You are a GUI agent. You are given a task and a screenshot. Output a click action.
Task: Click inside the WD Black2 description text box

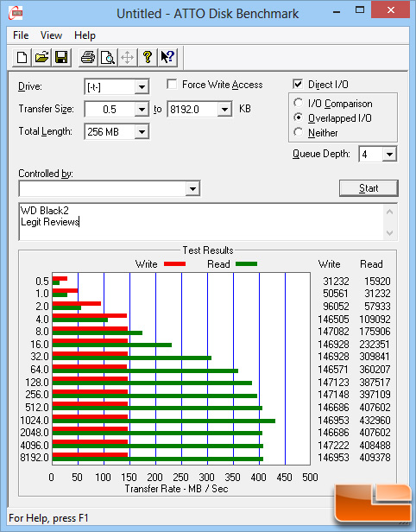[x=202, y=222]
